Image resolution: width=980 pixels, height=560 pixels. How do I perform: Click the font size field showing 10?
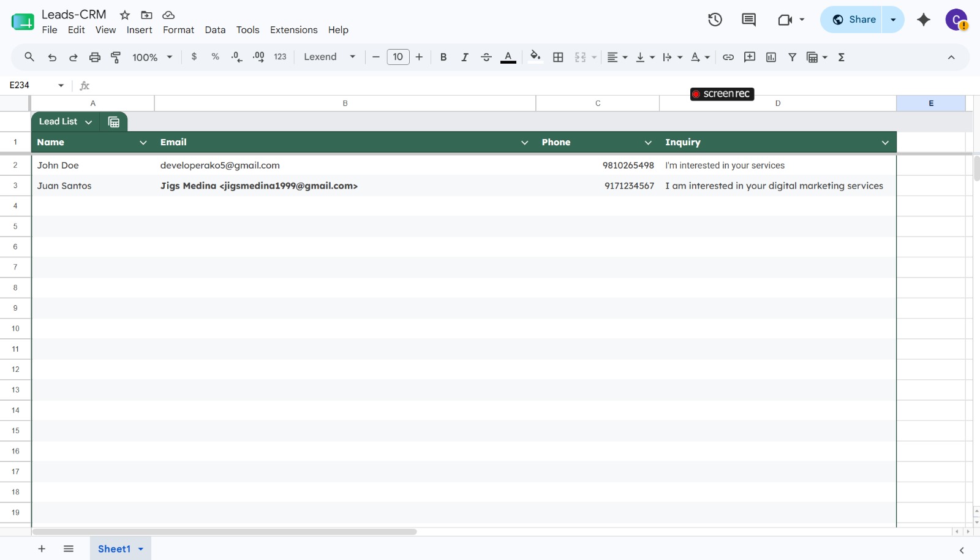point(398,57)
